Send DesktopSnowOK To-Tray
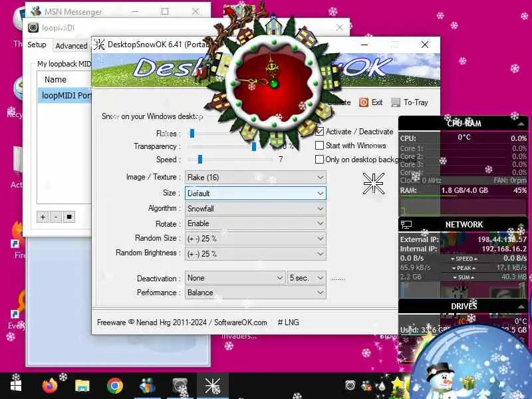 tap(410, 102)
